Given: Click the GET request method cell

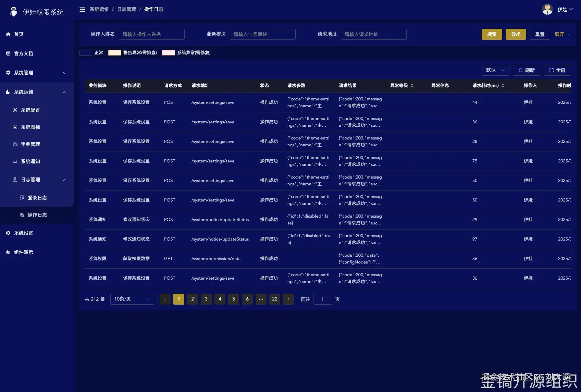Looking at the screenshot, I should pyautogui.click(x=168, y=259).
